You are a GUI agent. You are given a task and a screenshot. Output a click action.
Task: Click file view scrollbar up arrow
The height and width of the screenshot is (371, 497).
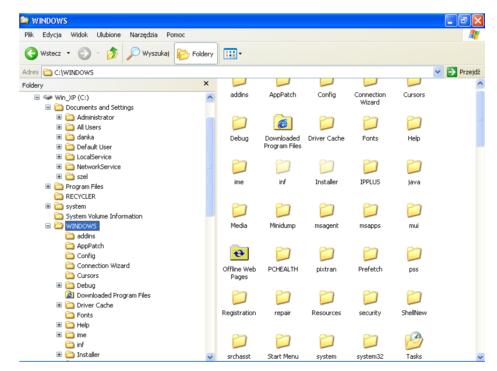click(x=480, y=84)
